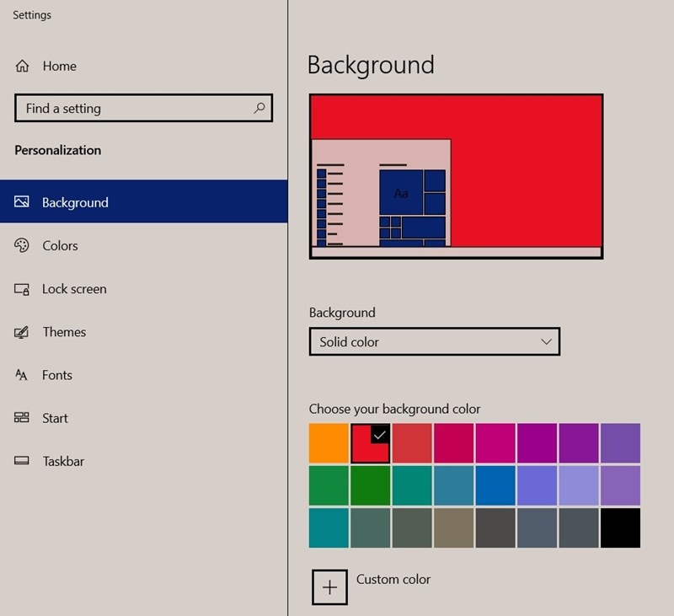Choose the black color swatch
Image resolution: width=674 pixels, height=616 pixels.
click(x=620, y=528)
